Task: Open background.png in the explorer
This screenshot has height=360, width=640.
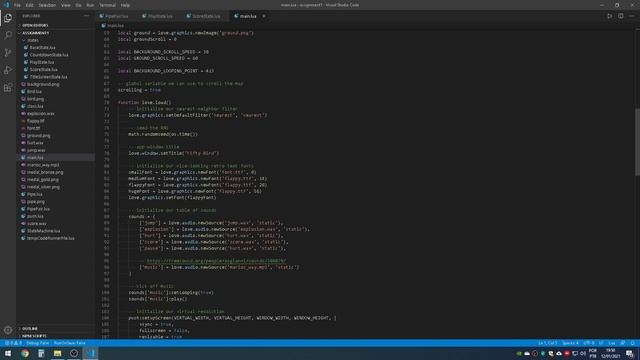Action: (x=43, y=84)
